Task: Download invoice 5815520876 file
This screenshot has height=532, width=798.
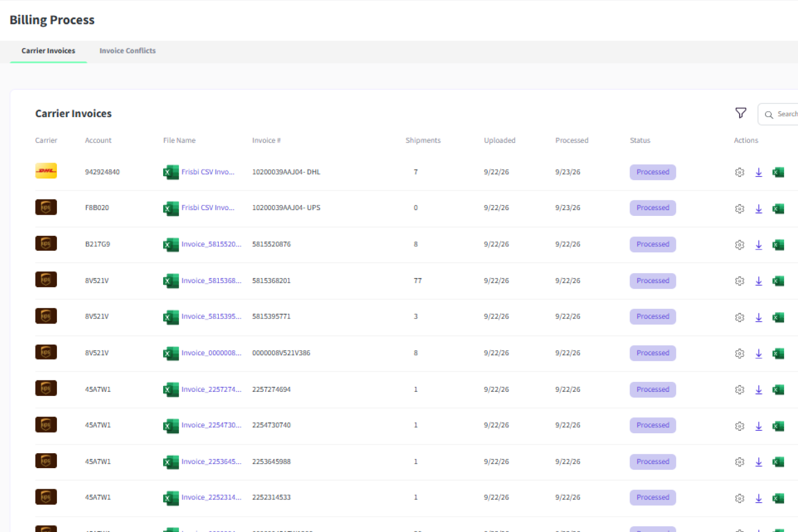Action: [x=759, y=244]
